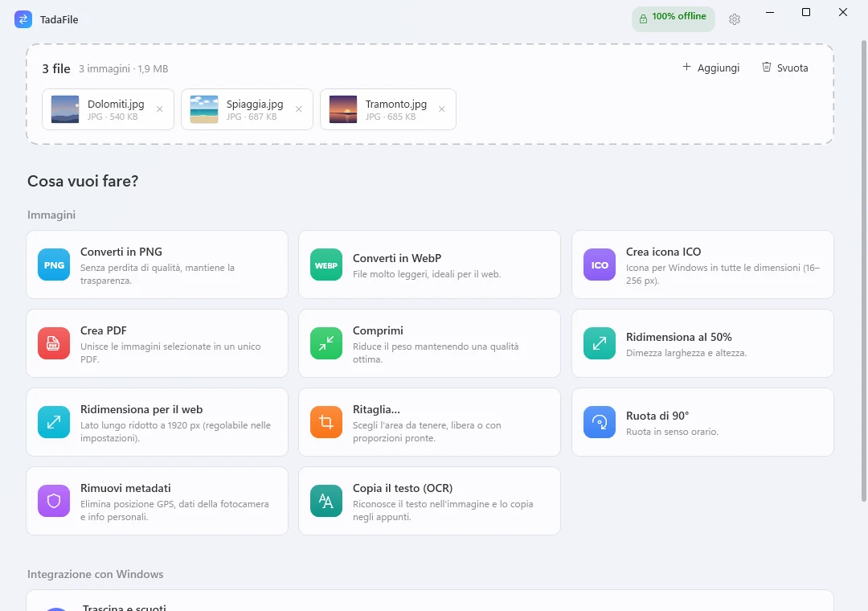The image size is (868, 611).
Task: Open settings via the gear icon
Action: 735,19
